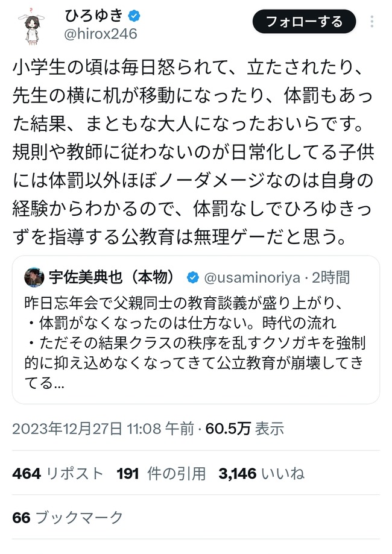The image size is (392, 554).
Task: Click 宇佐美典也's small avatar in quoted post
Action: 34,277
